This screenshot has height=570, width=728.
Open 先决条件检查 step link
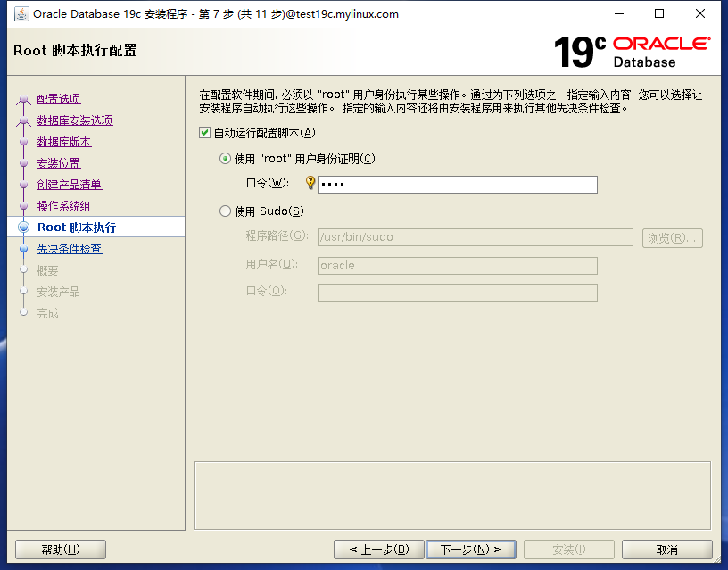pyautogui.click(x=70, y=249)
